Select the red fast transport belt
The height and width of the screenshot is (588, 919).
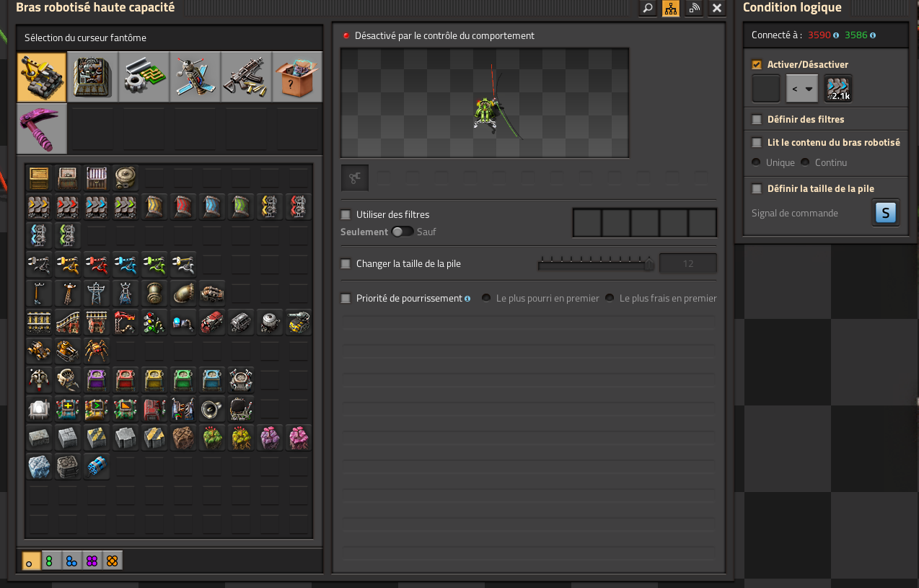pos(68,206)
